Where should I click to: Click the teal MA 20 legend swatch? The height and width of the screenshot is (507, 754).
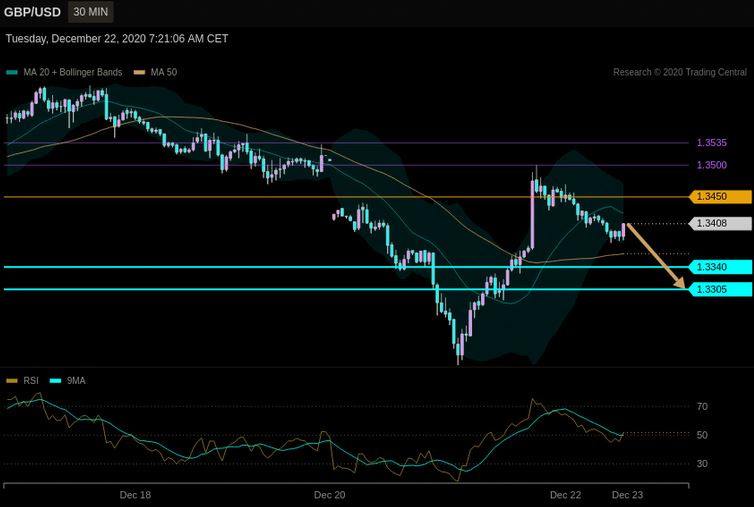coord(12,73)
